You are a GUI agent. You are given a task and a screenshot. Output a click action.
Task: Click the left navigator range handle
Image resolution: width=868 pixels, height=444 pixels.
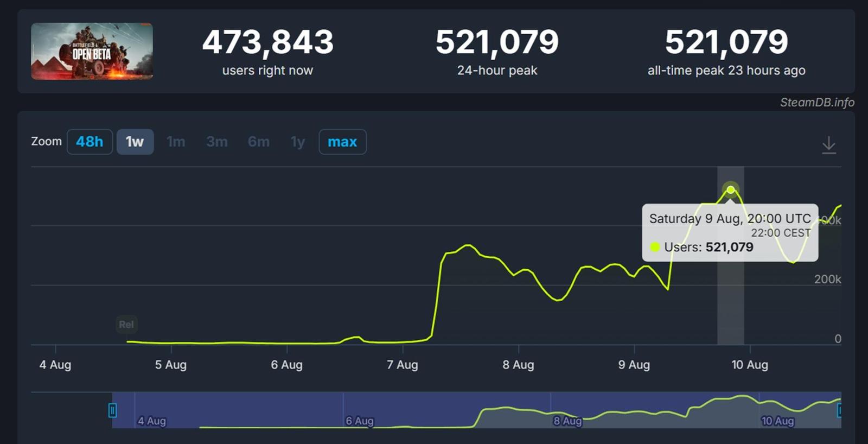tap(112, 410)
